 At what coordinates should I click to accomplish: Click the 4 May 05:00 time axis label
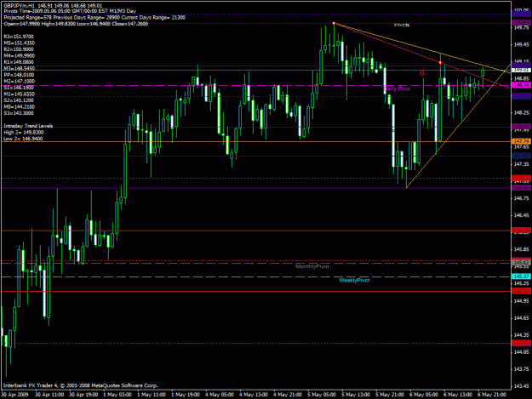219,395
